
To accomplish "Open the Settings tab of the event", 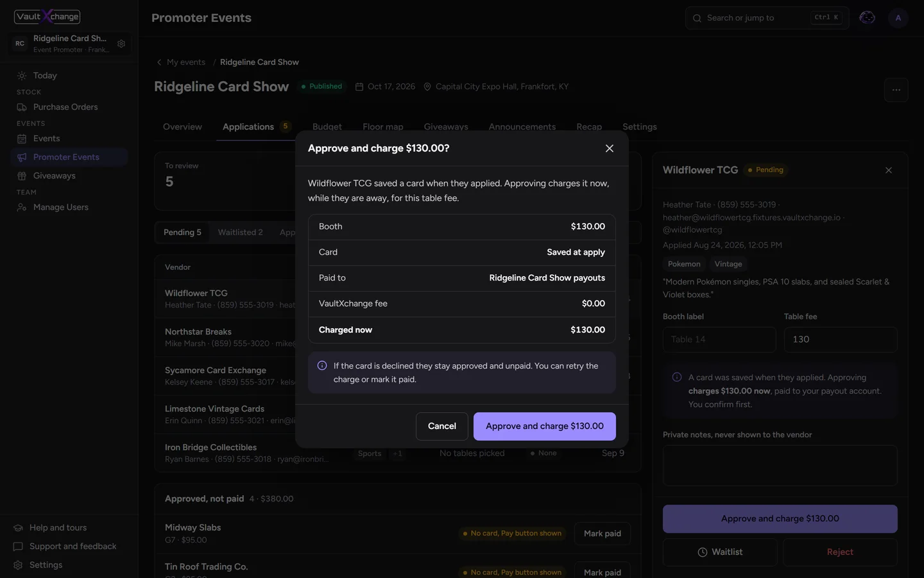I will tap(640, 127).
